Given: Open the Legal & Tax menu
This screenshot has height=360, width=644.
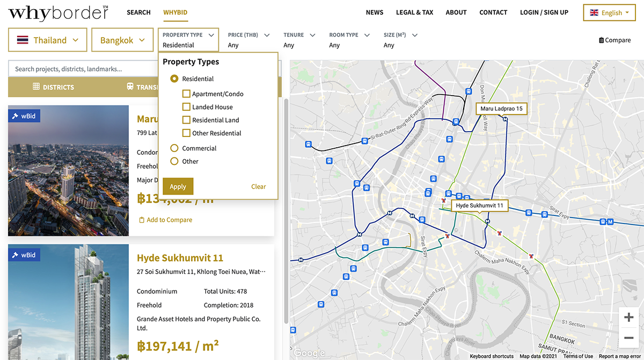Looking at the screenshot, I should click(414, 12).
